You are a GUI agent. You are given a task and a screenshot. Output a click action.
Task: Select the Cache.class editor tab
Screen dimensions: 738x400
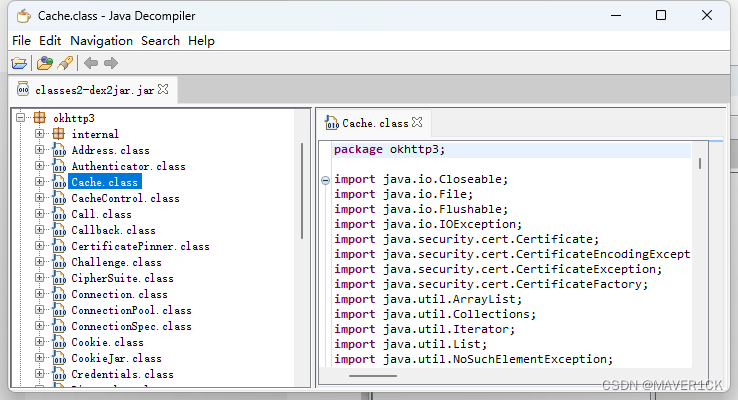click(x=373, y=123)
